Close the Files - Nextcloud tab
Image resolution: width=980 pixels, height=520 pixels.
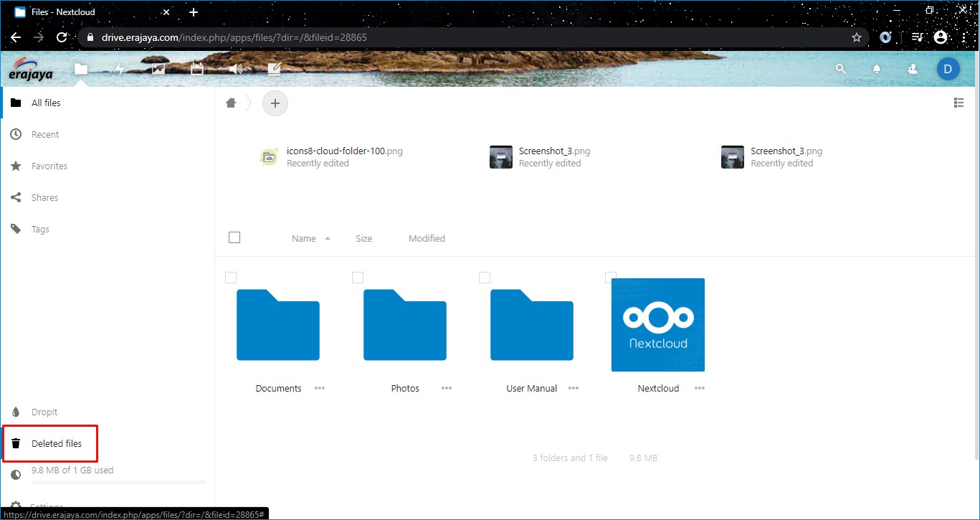click(167, 12)
